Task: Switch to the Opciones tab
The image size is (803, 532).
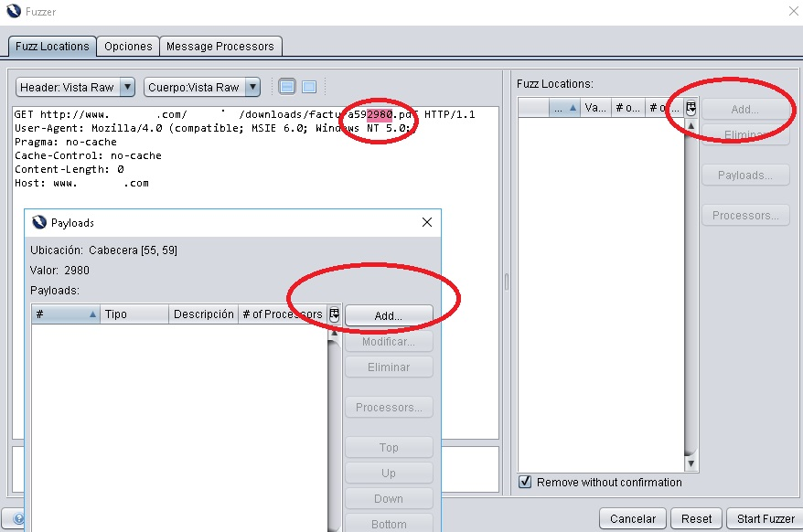Action: (128, 46)
